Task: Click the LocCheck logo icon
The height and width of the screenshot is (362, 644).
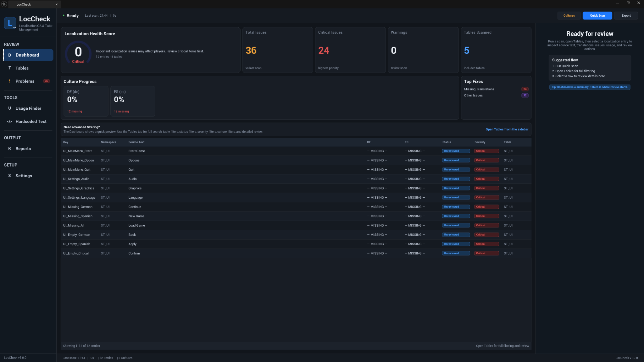Action: pos(10,23)
